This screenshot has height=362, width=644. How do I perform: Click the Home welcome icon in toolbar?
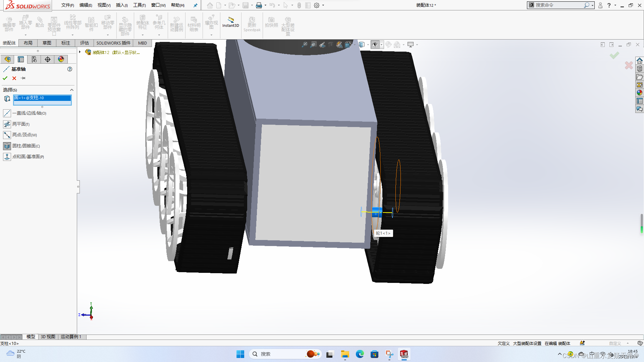(210, 5)
